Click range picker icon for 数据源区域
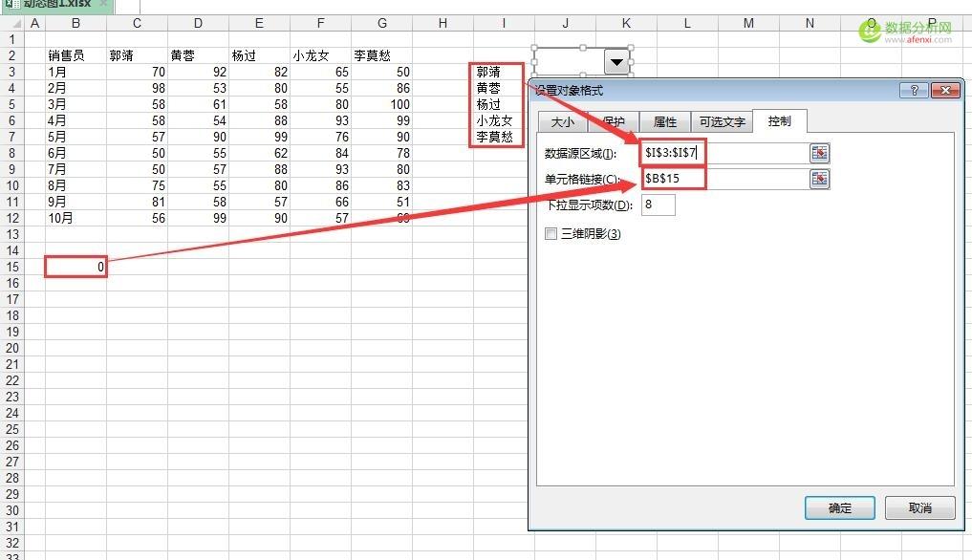Image resolution: width=972 pixels, height=560 pixels. (x=819, y=153)
